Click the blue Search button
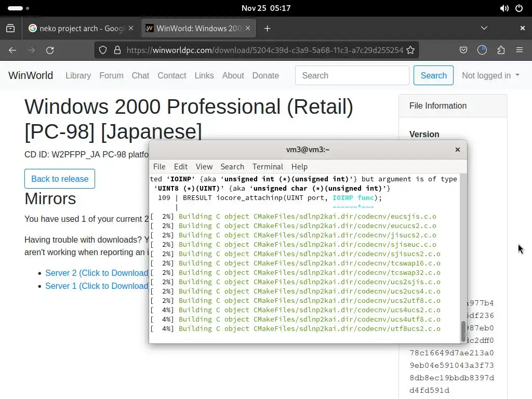The height and width of the screenshot is (399, 532). (x=433, y=75)
